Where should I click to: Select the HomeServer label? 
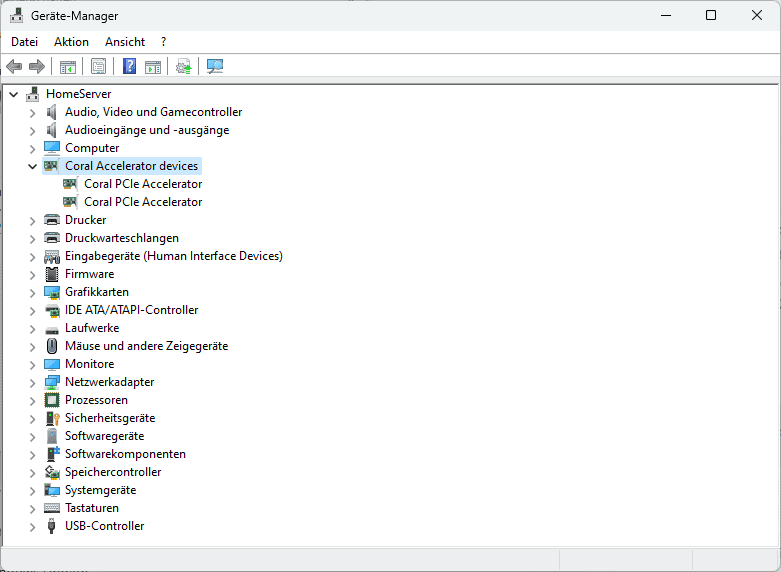click(79, 94)
